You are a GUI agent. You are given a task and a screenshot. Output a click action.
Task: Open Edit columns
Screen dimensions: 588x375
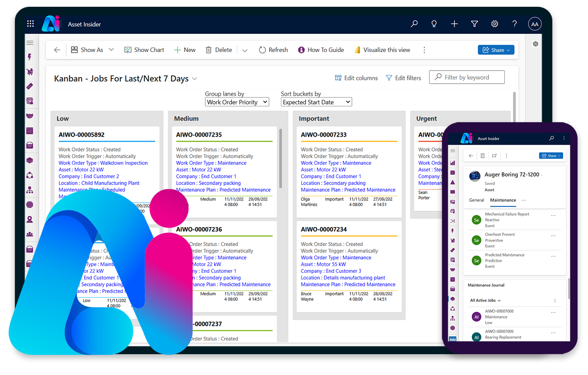click(x=356, y=78)
